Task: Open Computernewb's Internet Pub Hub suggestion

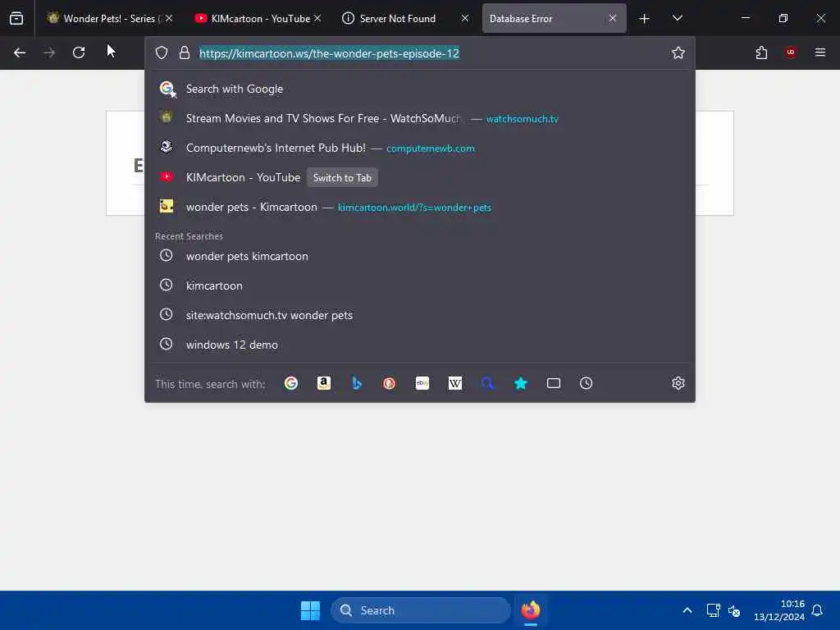Action: pos(420,148)
